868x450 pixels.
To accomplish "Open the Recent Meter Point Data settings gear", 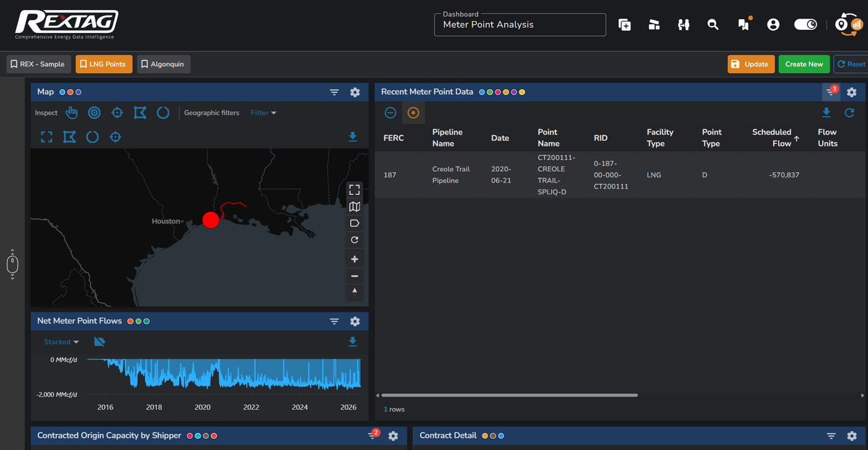I will tap(852, 92).
